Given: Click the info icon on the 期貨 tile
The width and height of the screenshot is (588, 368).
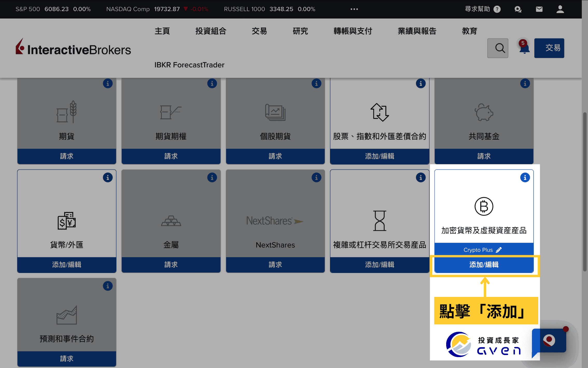Looking at the screenshot, I should (x=108, y=83).
